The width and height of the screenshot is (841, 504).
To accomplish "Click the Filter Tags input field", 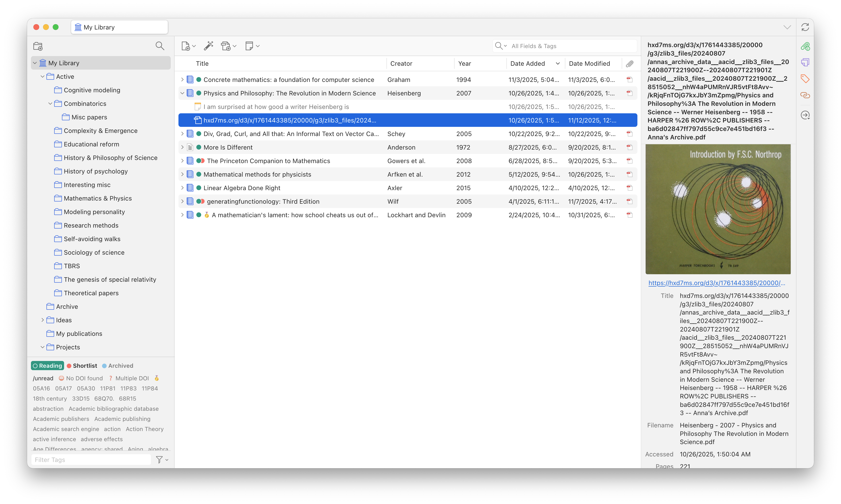I will coord(91,460).
